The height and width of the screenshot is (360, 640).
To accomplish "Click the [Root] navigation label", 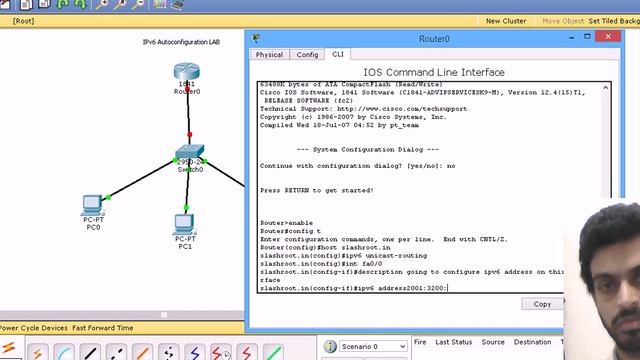I will [23, 21].
